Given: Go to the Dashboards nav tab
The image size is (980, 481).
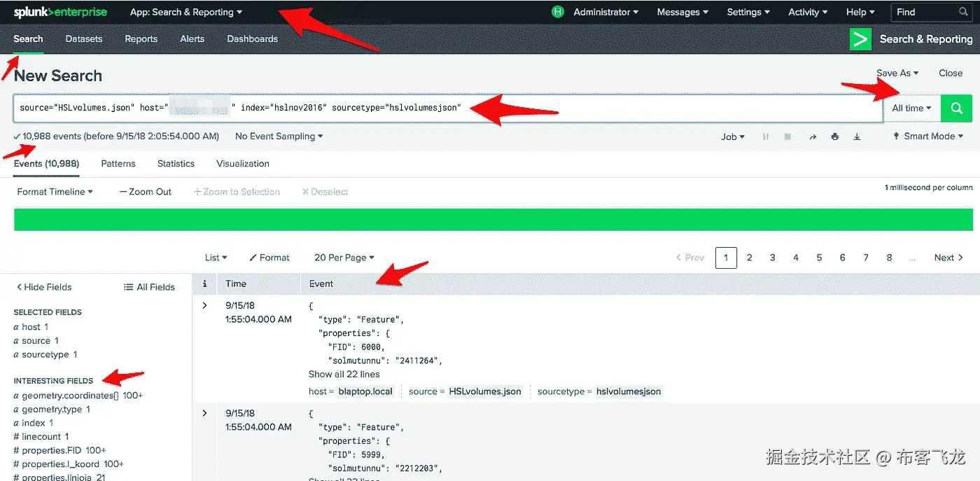Looking at the screenshot, I should (x=252, y=39).
